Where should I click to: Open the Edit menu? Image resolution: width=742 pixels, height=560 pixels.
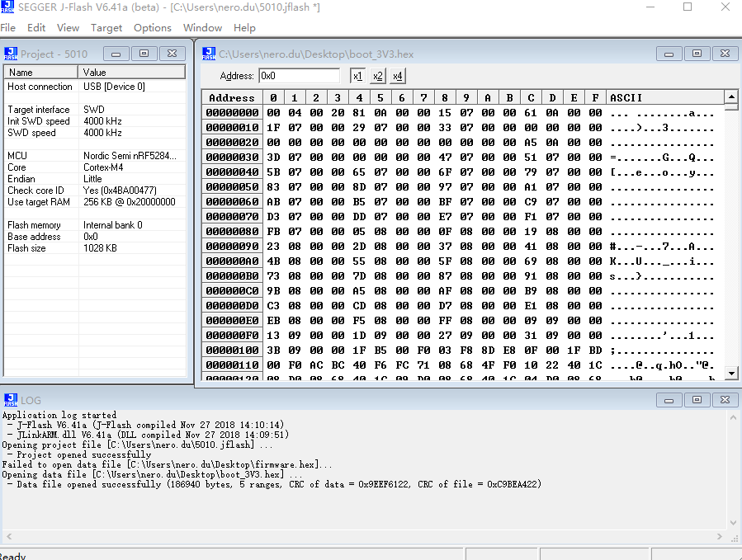click(x=36, y=28)
